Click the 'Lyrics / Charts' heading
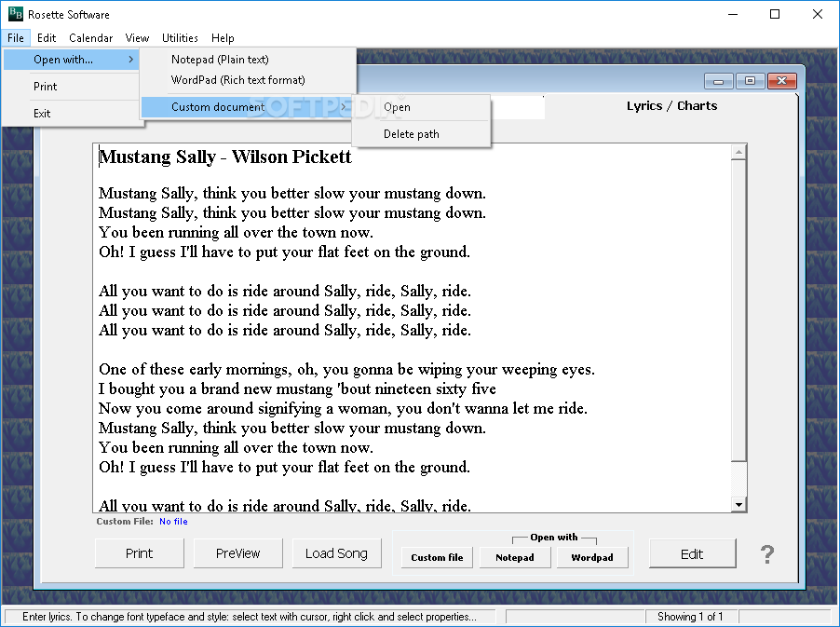The image size is (840, 627). (x=671, y=105)
